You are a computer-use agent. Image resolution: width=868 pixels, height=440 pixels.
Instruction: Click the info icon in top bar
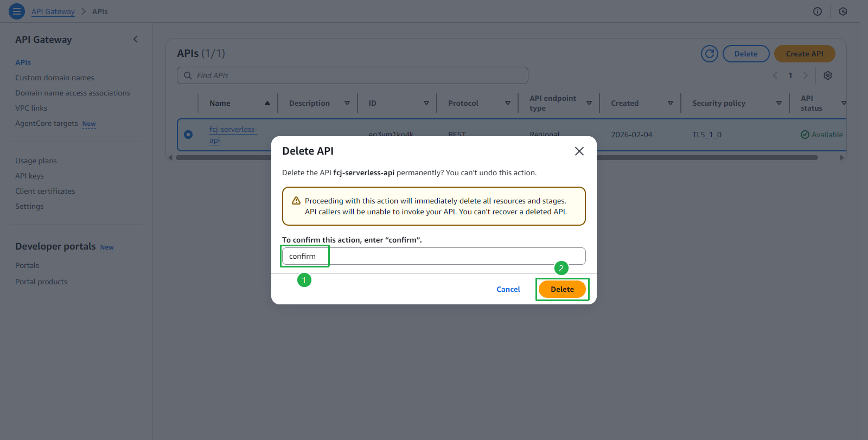[818, 11]
